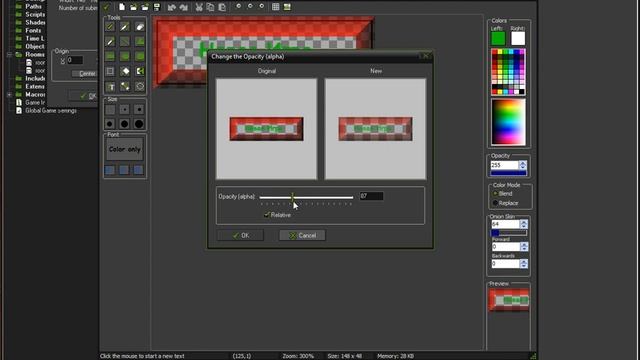
Task: Click the Backwards value spinner
Action: pyautogui.click(x=524, y=264)
